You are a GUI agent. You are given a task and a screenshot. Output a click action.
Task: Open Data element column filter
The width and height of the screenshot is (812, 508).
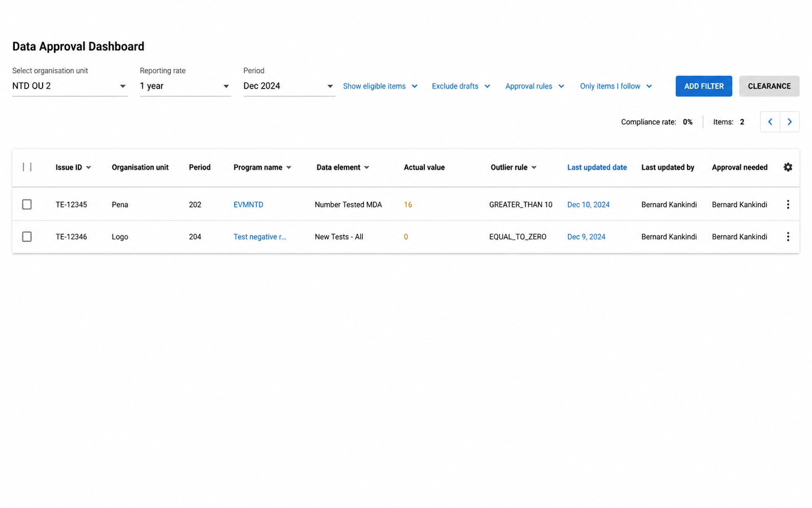click(x=367, y=167)
